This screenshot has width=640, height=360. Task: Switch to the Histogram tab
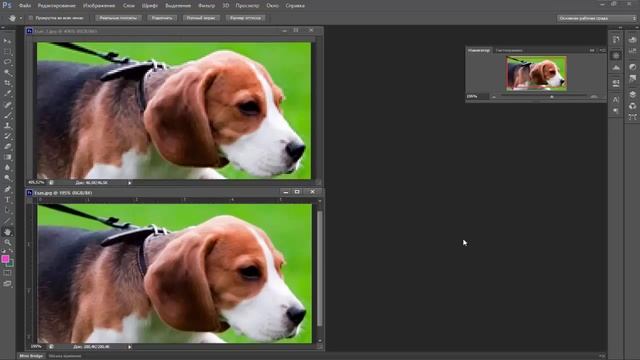pyautogui.click(x=509, y=50)
